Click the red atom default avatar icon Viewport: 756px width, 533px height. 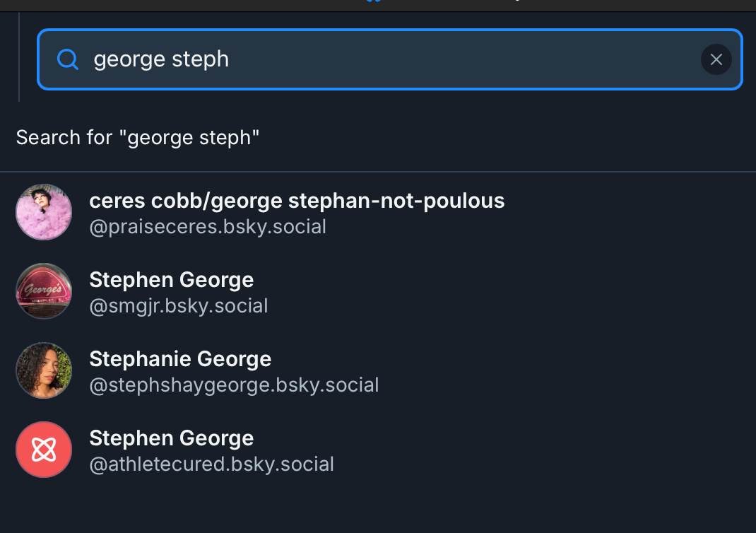click(x=44, y=450)
